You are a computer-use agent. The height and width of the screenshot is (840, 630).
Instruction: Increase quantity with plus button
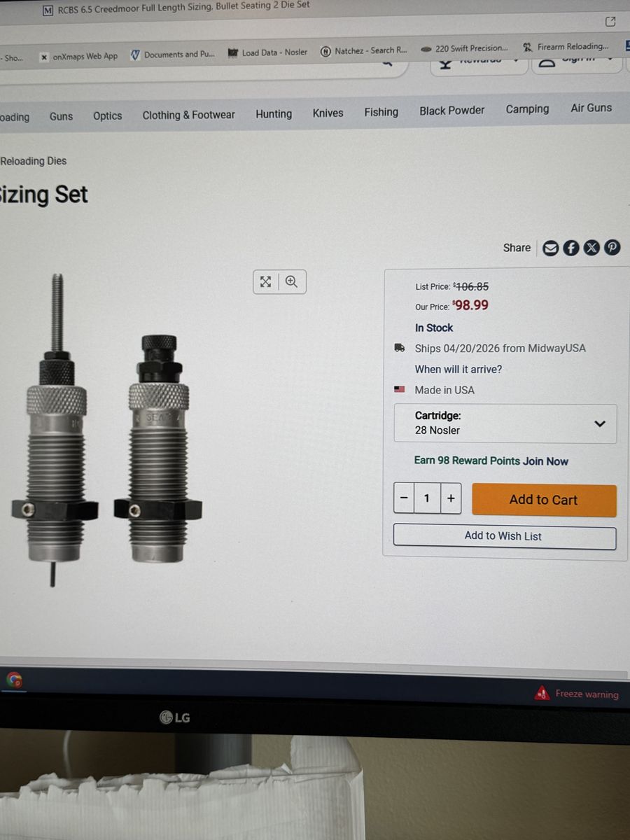click(451, 498)
